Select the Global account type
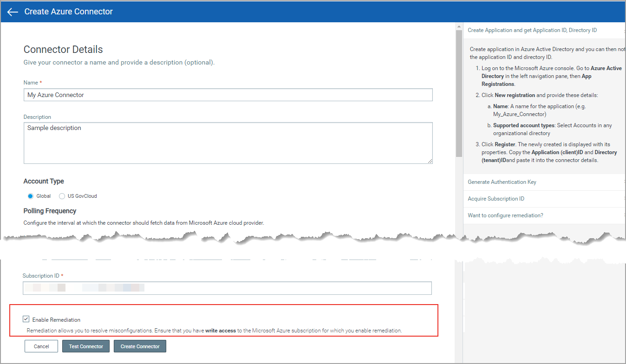Viewport: 626px width, 364px height. [30, 195]
